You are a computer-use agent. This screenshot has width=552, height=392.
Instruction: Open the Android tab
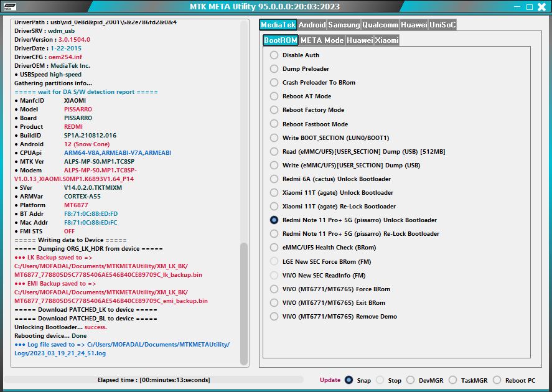(x=312, y=25)
